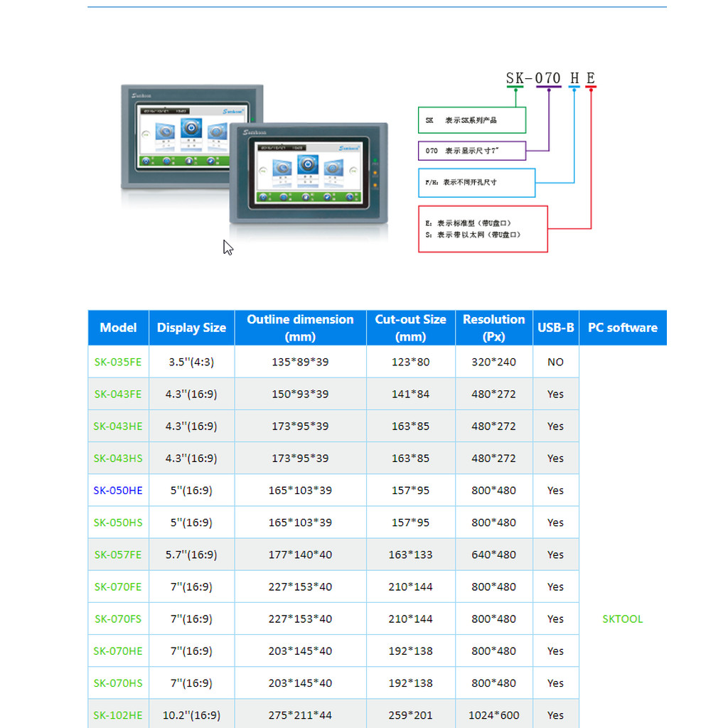Open the SK-070FS model link

(x=118, y=619)
